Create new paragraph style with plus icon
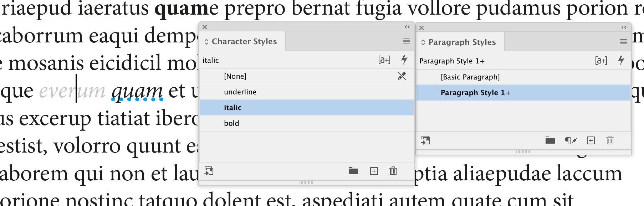Viewport: 644px width, 206px height. pyautogui.click(x=591, y=140)
